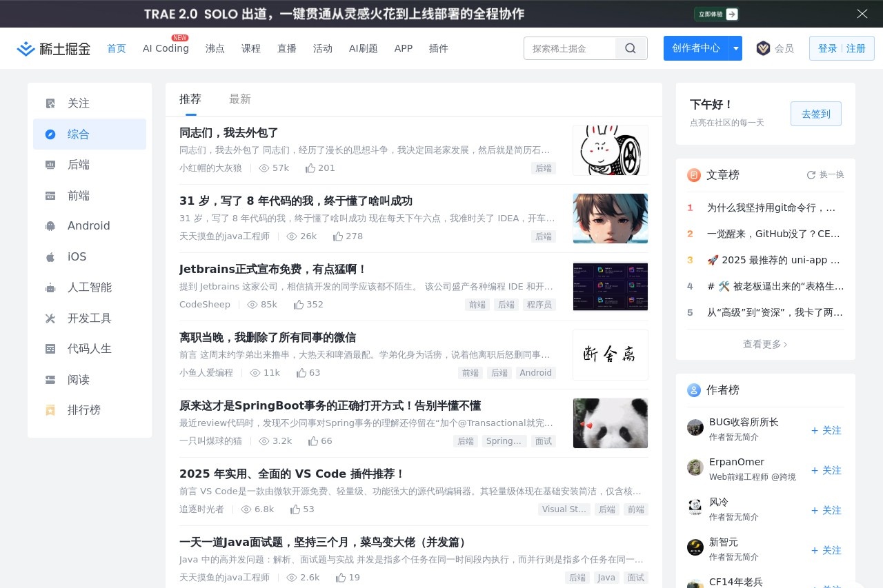Click the 文章榜 orange list icon

point(694,175)
